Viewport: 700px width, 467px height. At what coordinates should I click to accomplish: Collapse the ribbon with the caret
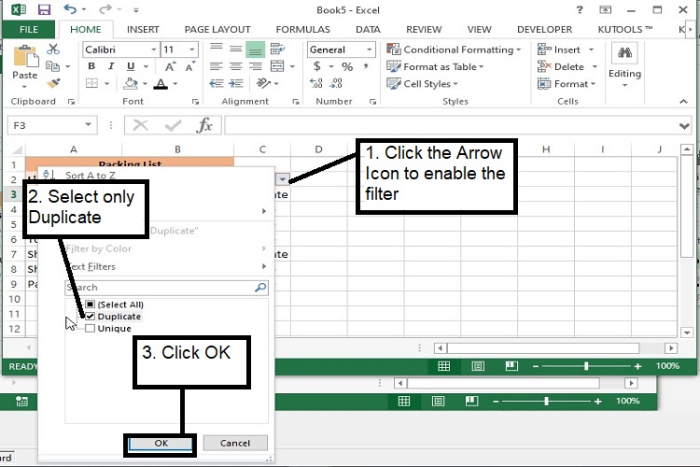coord(683,101)
